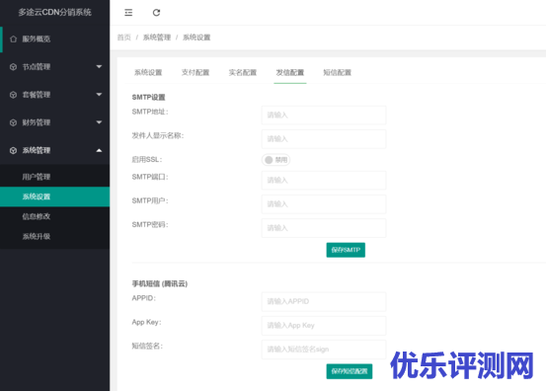547x392 pixels.
Task: Switch to the 系统设置 tab
Action: click(x=148, y=72)
